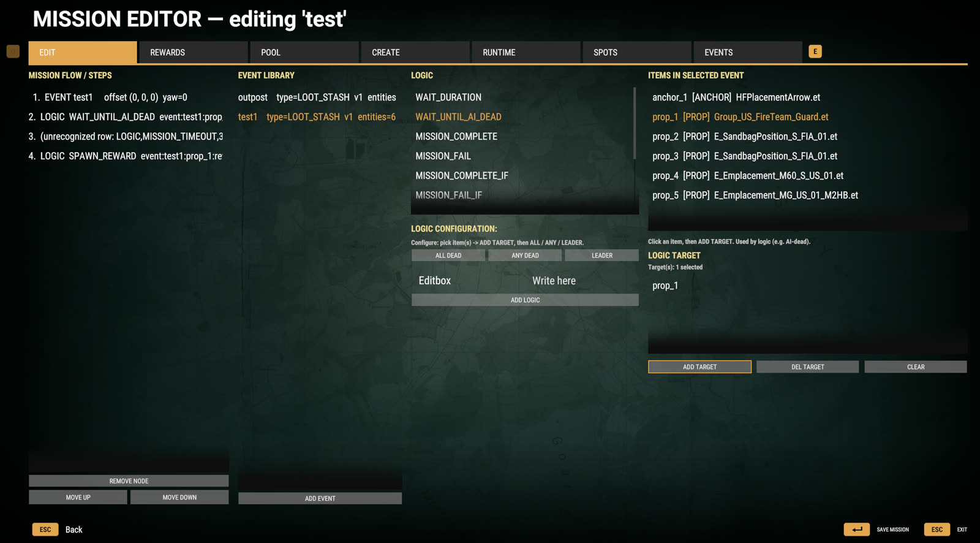Click the ADD LOGIC button
Viewport: 980px width, 543px height.
point(525,300)
